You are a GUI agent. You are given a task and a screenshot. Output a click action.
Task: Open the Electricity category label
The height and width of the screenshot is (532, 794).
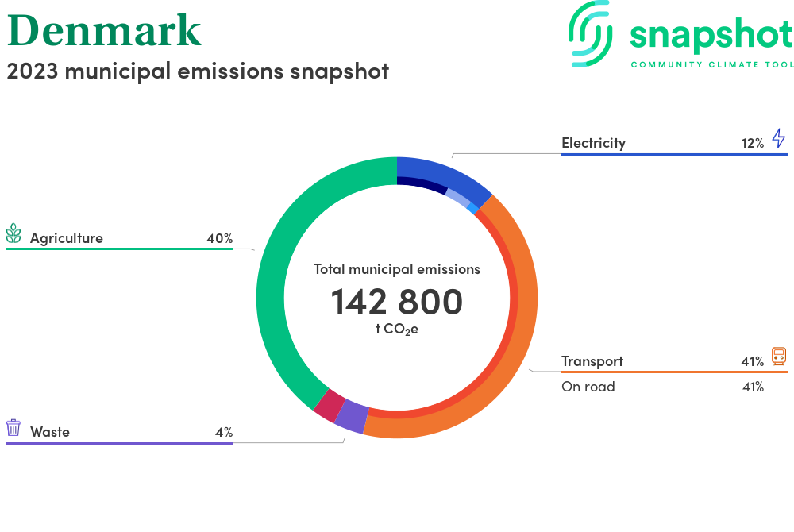[x=593, y=143]
